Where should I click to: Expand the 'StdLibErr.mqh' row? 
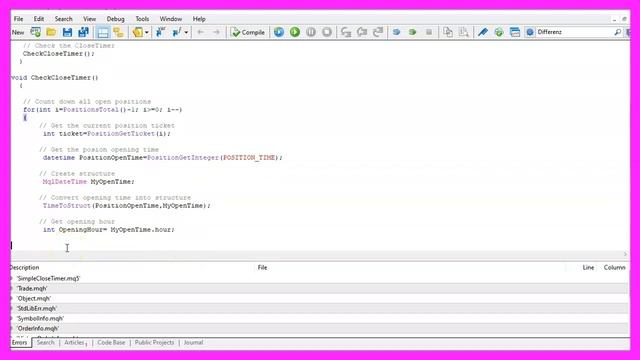[12, 309]
